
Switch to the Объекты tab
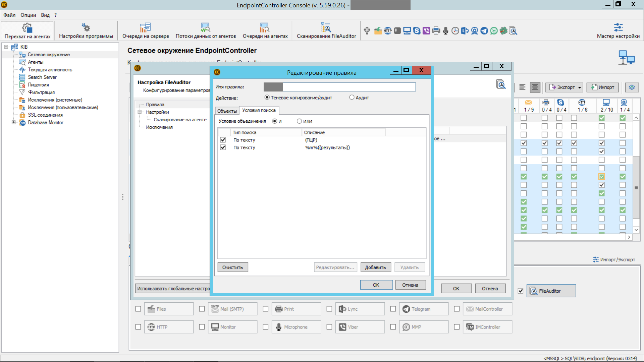[x=227, y=111]
